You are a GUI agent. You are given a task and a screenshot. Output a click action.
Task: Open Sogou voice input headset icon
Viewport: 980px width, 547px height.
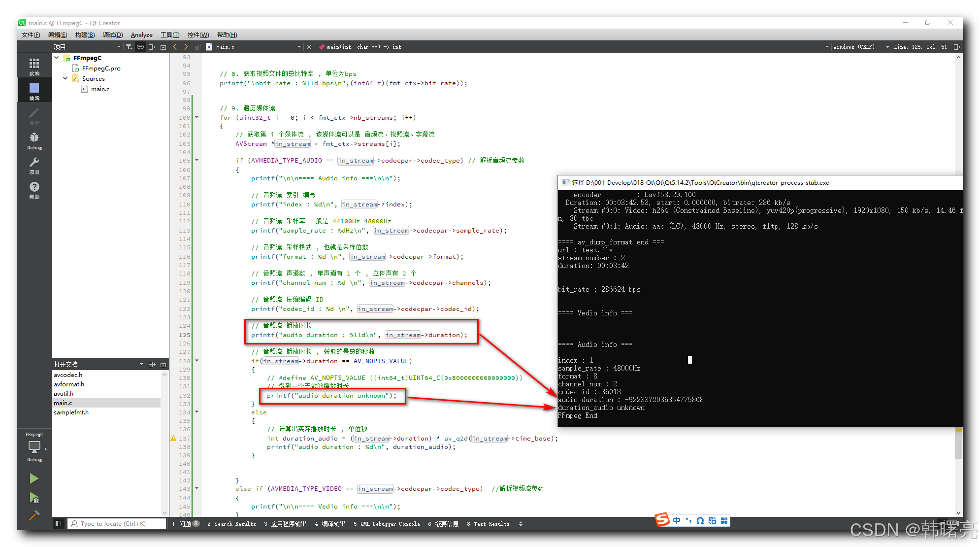700,520
